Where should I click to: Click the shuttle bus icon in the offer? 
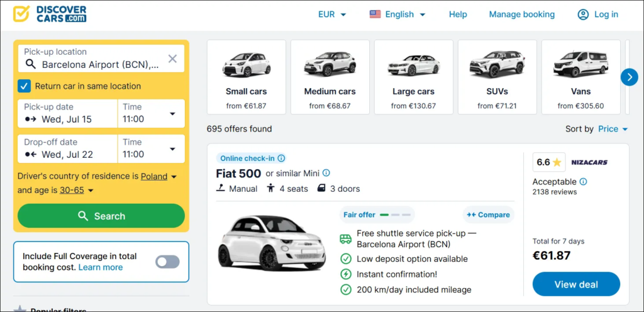point(346,238)
